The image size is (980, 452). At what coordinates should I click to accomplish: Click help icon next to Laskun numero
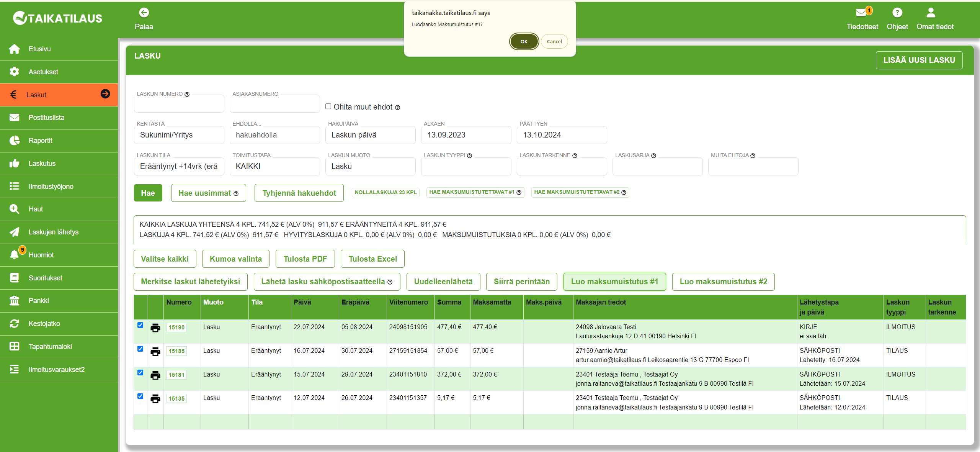(187, 95)
